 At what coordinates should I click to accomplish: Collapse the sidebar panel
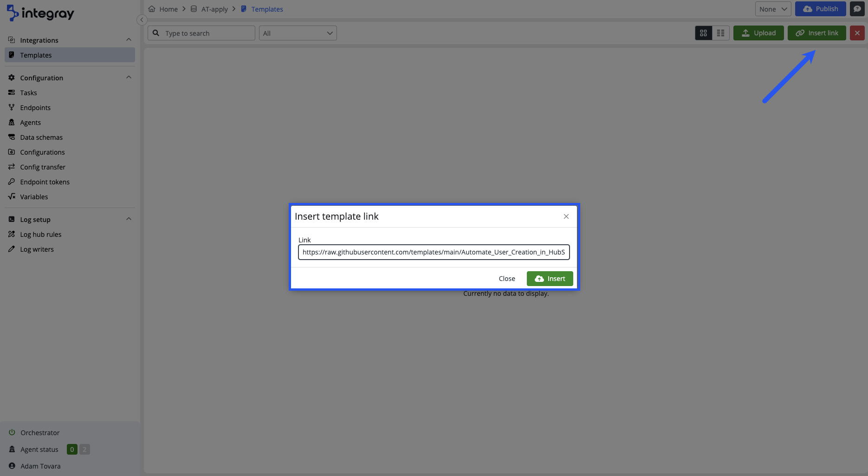coord(142,20)
